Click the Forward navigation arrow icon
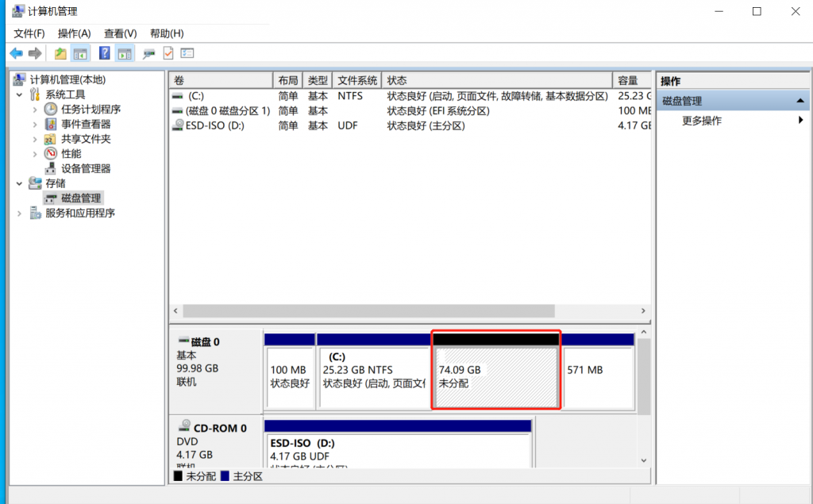Screen dimensions: 813x504 click(x=35, y=52)
